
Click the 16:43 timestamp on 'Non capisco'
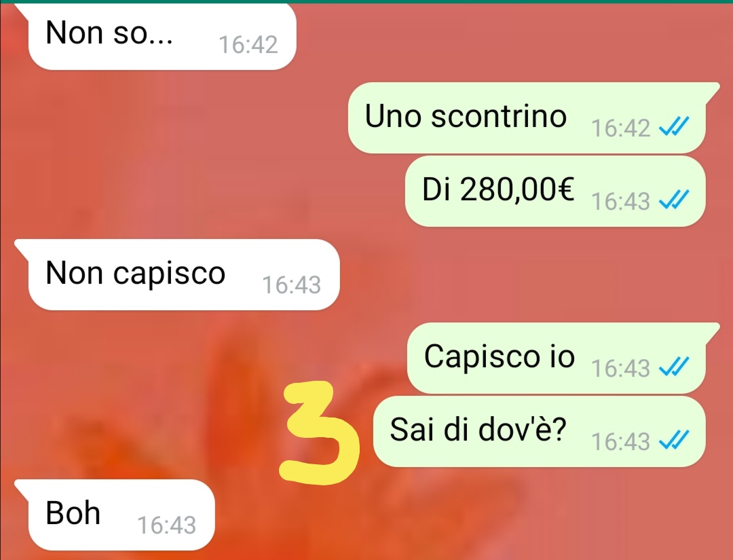[x=291, y=285]
